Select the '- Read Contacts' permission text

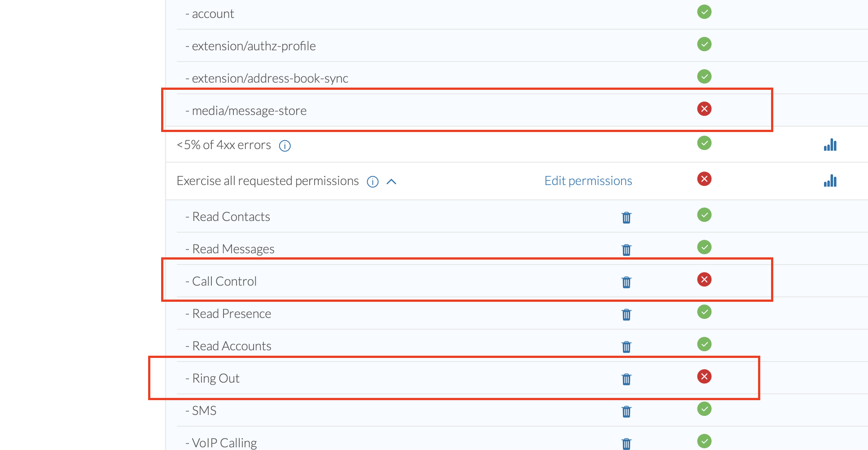228,217
